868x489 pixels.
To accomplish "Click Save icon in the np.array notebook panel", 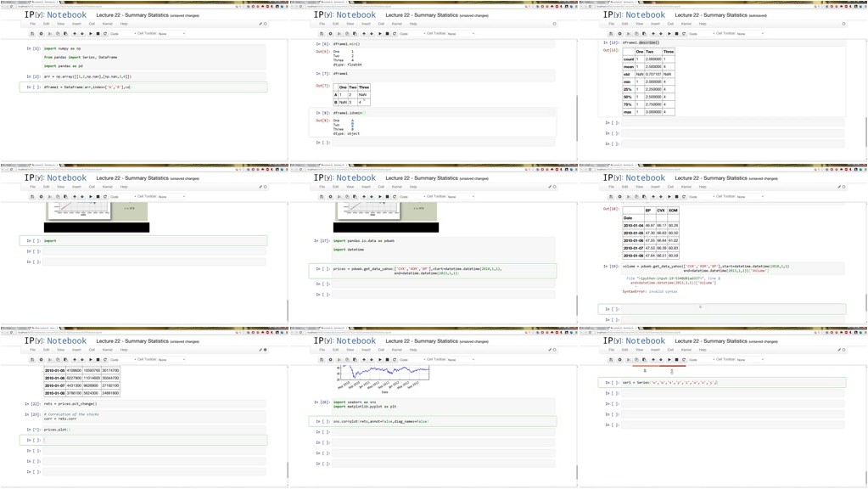I will click(x=32, y=33).
